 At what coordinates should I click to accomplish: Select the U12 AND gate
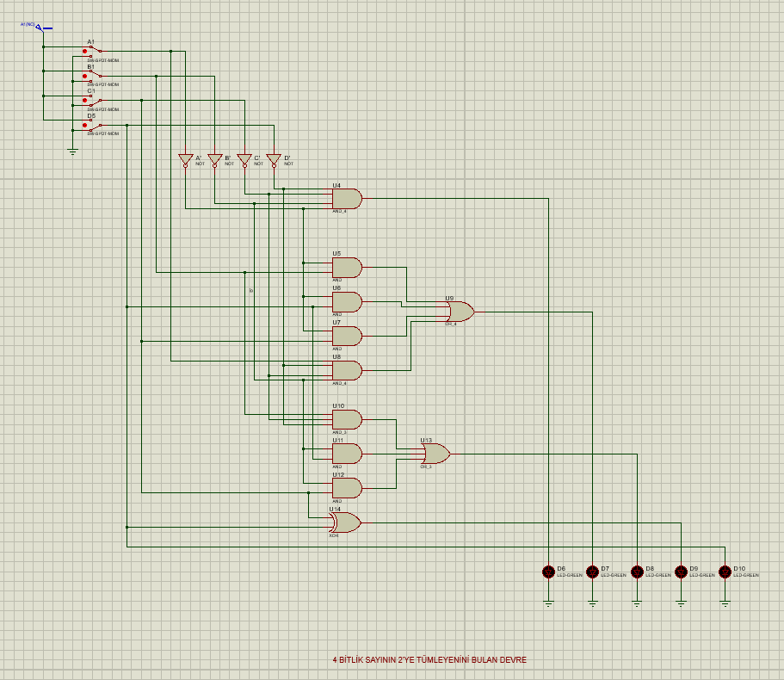click(x=348, y=488)
